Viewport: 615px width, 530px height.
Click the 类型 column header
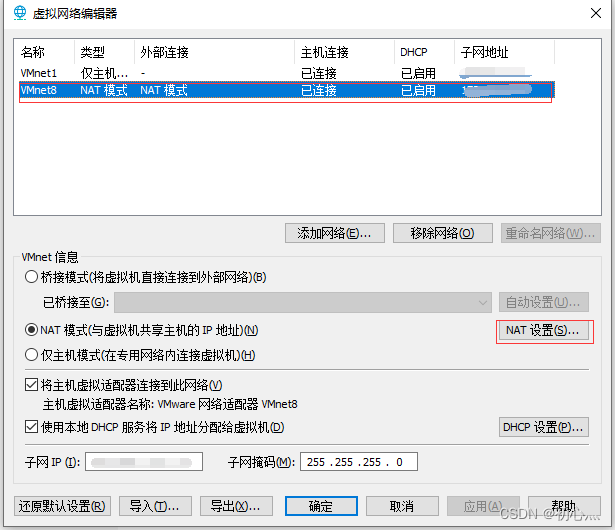(x=104, y=52)
